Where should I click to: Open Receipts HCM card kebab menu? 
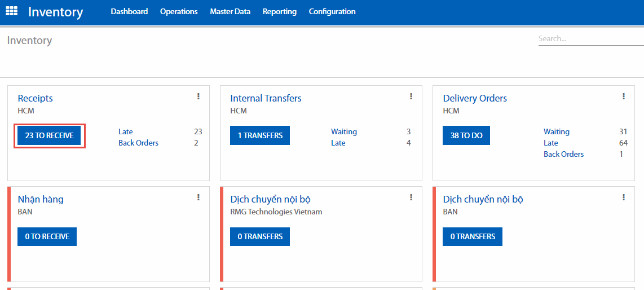pos(199,96)
